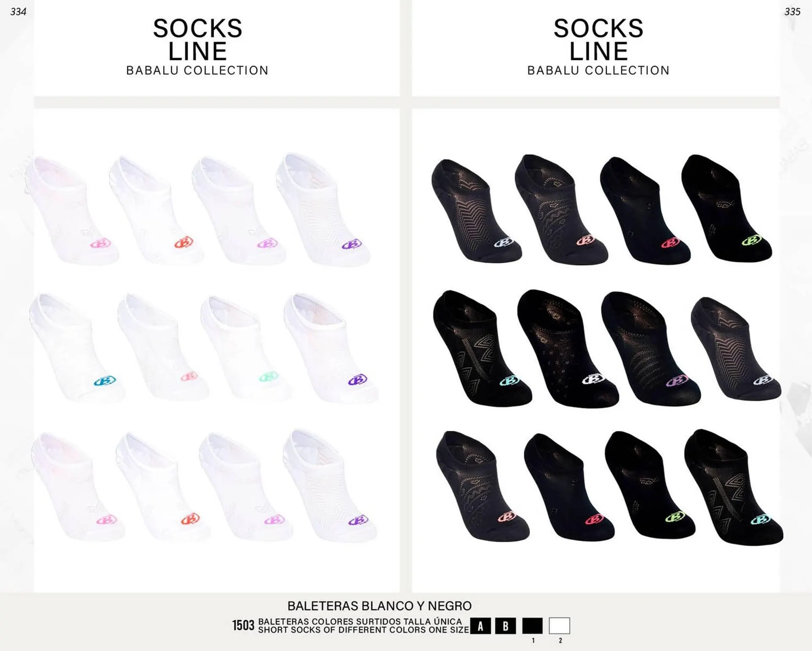This screenshot has width=812, height=651.
Task: Click the white color swatch numbered 2
Action: (x=560, y=626)
